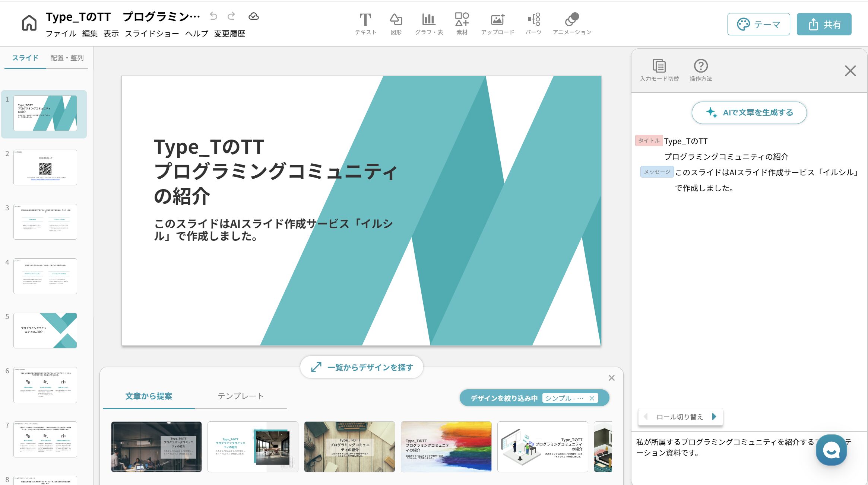Go to the home screen icon

pyautogui.click(x=29, y=23)
